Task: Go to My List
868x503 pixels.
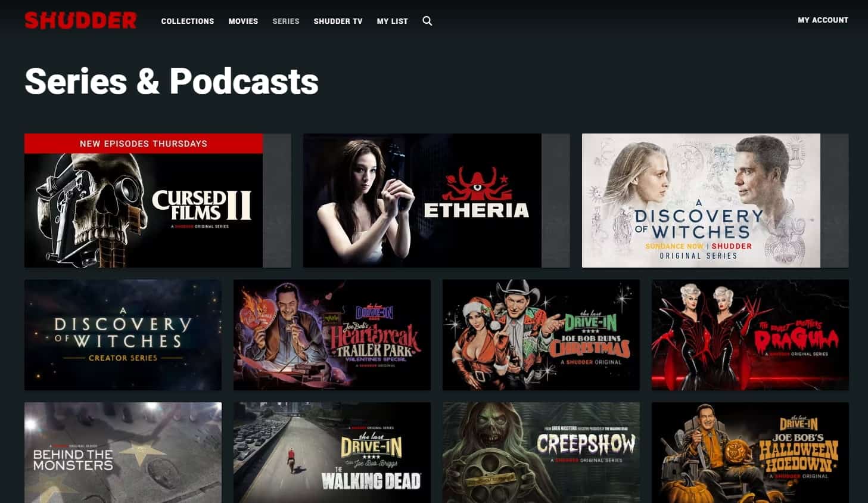Action: coord(392,21)
